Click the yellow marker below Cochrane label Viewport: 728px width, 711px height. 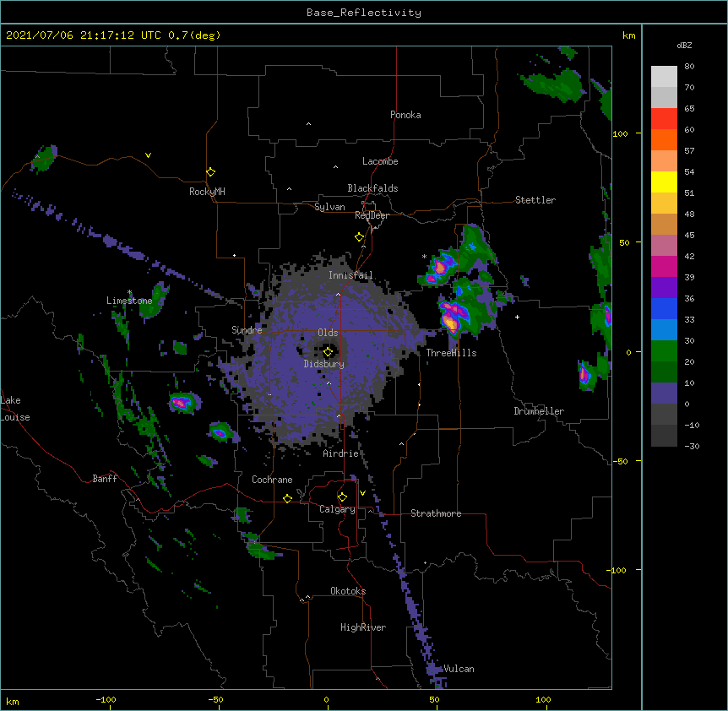287,498
